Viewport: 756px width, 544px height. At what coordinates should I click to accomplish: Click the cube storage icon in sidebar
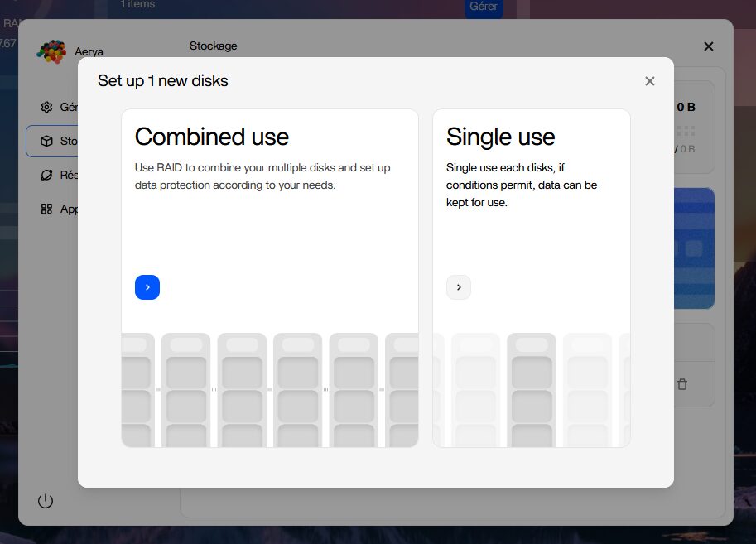click(46, 142)
